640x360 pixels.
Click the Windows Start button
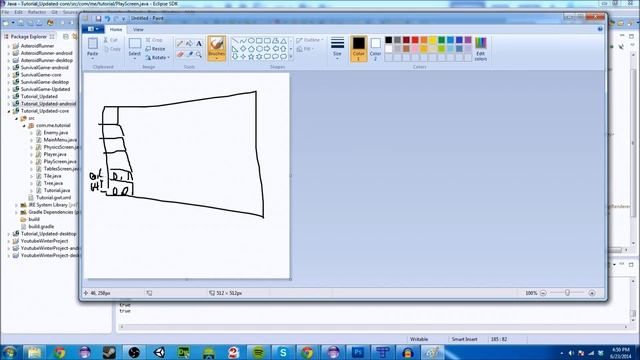(10, 352)
